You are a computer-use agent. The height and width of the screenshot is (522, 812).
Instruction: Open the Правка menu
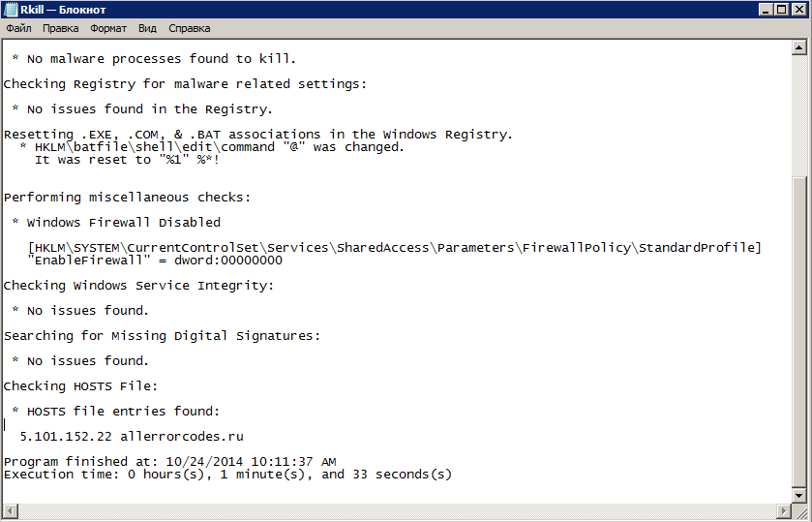pos(61,29)
